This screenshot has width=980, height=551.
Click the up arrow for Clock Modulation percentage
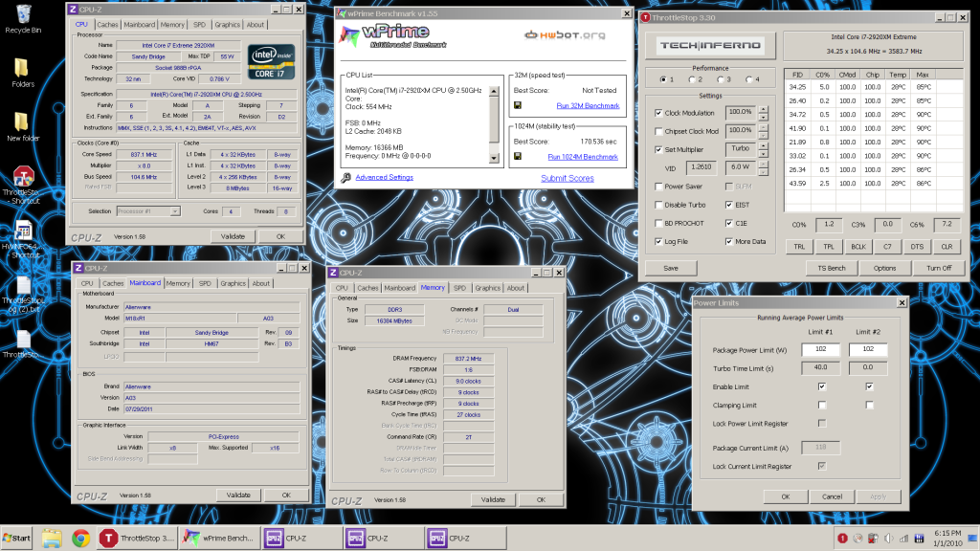pyautogui.click(x=763, y=109)
